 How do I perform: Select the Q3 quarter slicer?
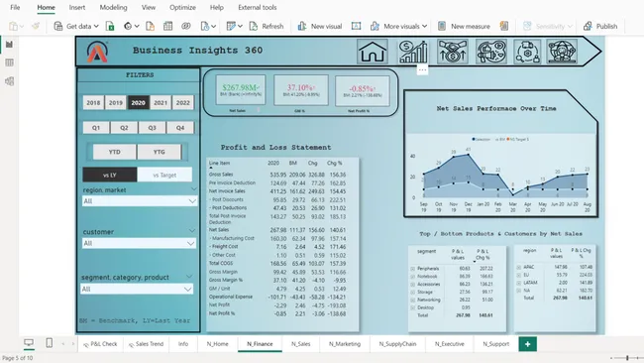click(152, 128)
